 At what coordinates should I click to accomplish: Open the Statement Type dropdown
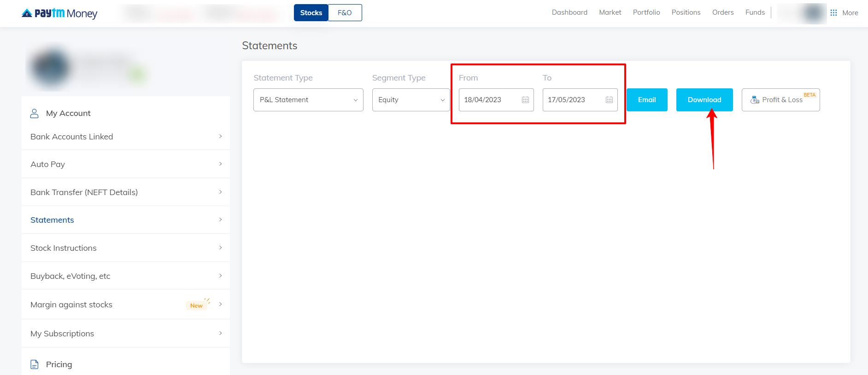click(308, 100)
